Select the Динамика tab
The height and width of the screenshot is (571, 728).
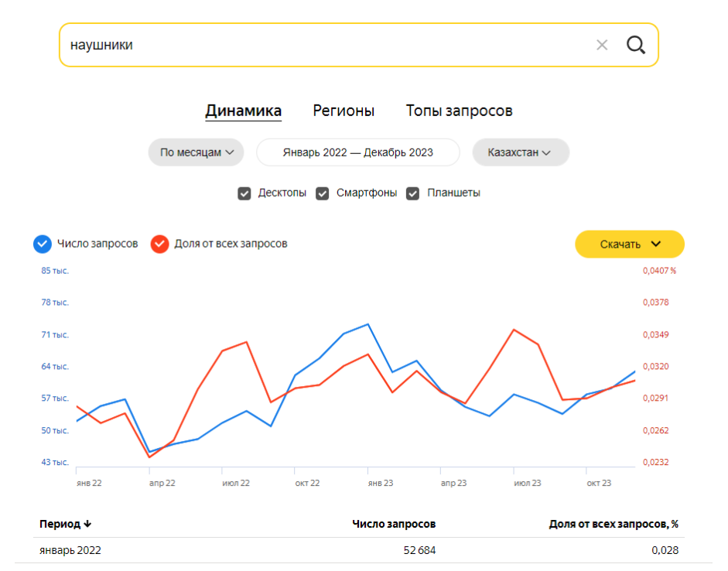click(x=243, y=111)
